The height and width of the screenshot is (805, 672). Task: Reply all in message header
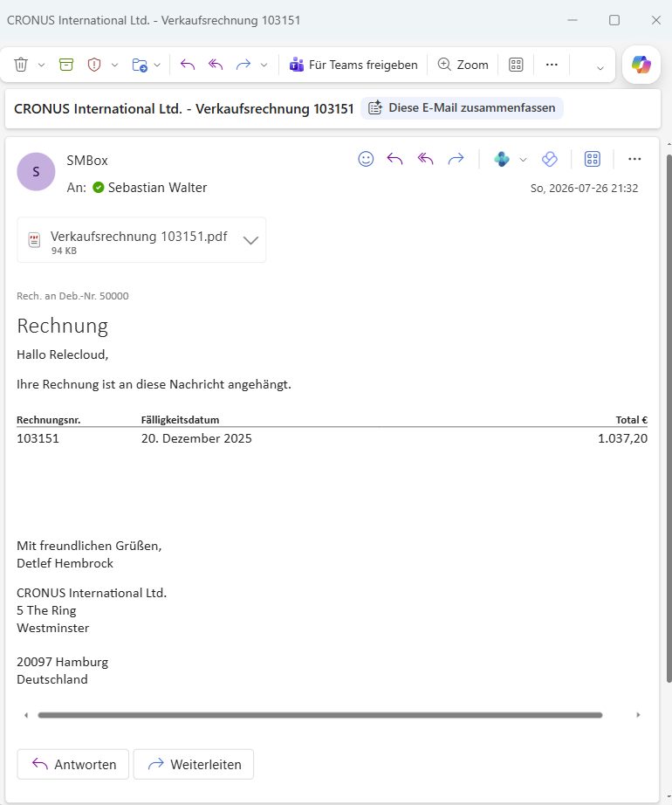(425, 159)
